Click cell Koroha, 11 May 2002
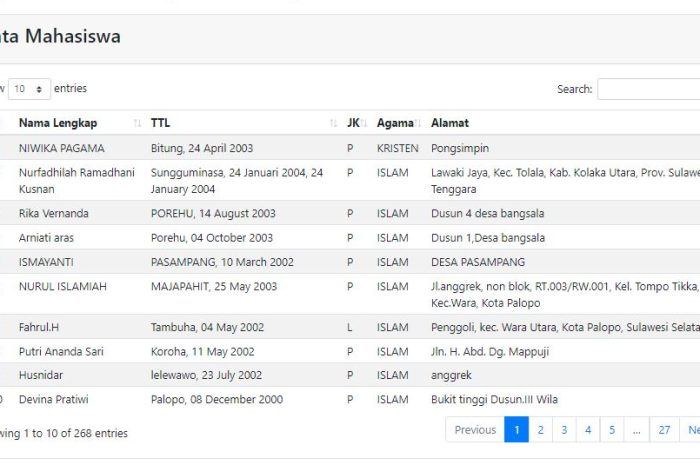The height and width of the screenshot is (465, 700). [203, 352]
